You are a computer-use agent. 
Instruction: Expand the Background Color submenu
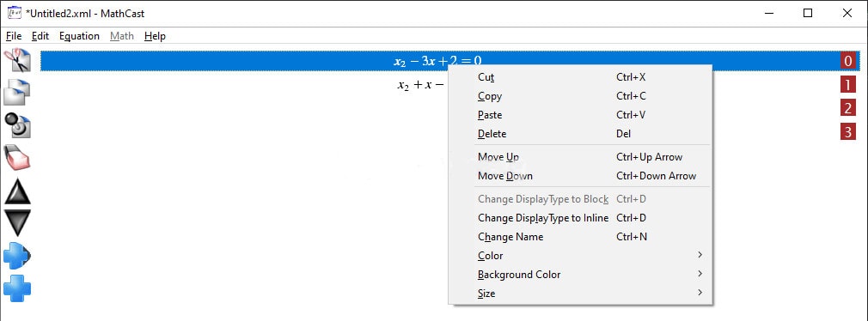[x=580, y=274]
